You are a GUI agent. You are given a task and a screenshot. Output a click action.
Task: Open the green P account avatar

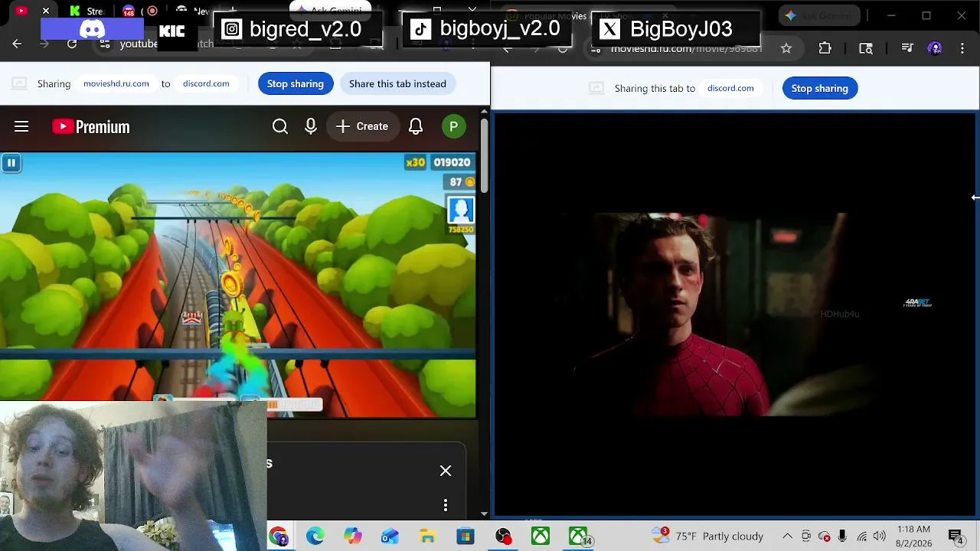pyautogui.click(x=454, y=126)
